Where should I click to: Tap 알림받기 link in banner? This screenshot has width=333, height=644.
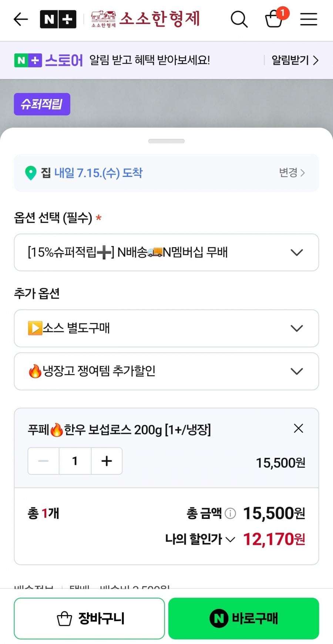[295, 60]
